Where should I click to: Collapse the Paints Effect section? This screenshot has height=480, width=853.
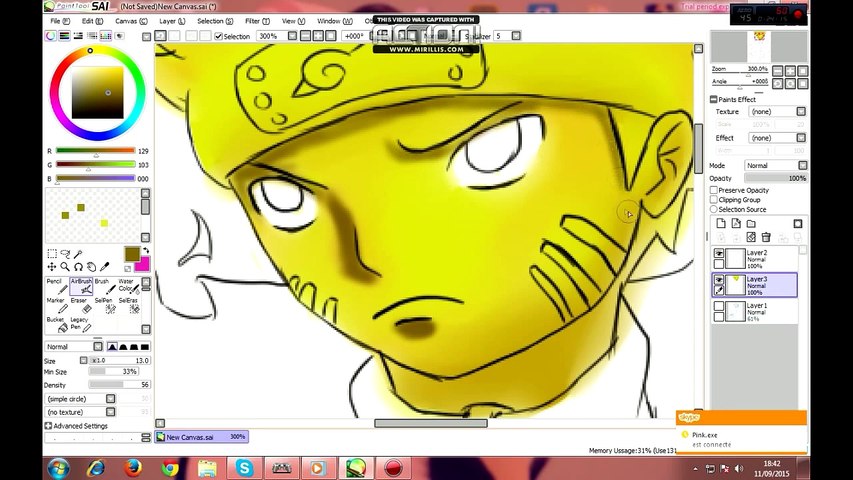pyautogui.click(x=714, y=99)
